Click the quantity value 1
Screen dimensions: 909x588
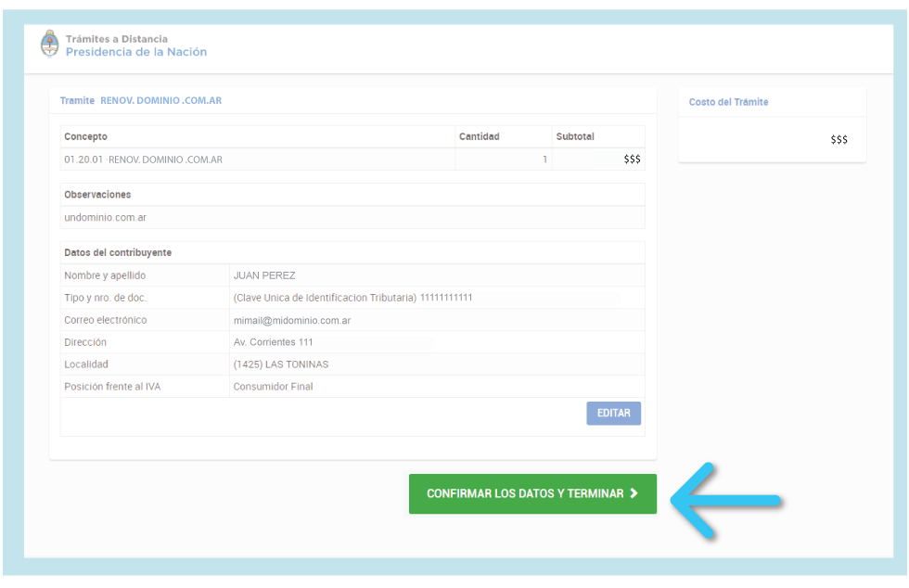click(x=544, y=160)
